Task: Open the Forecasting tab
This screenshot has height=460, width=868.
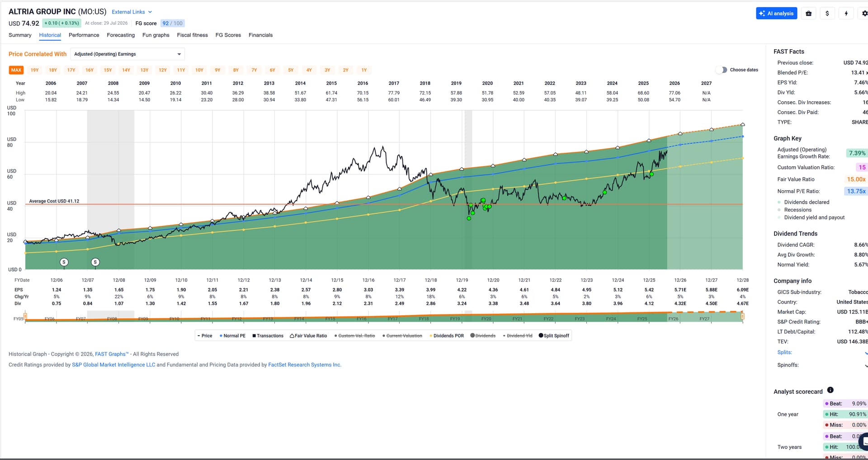Action: (121, 35)
